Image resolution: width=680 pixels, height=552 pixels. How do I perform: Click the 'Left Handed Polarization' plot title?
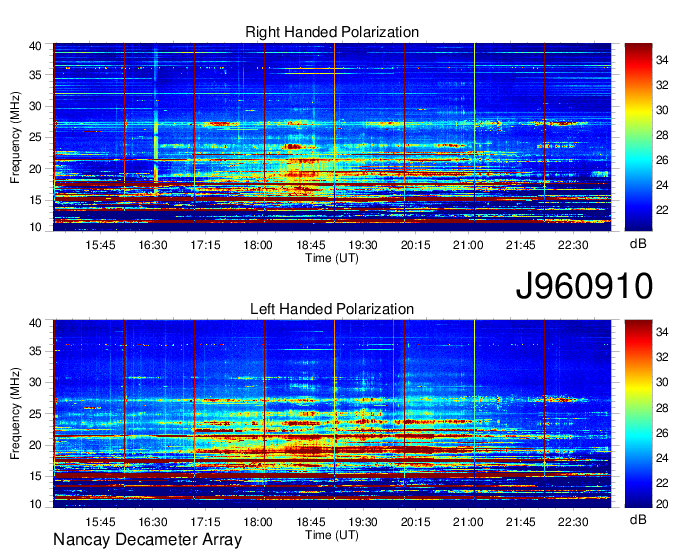coord(332,309)
